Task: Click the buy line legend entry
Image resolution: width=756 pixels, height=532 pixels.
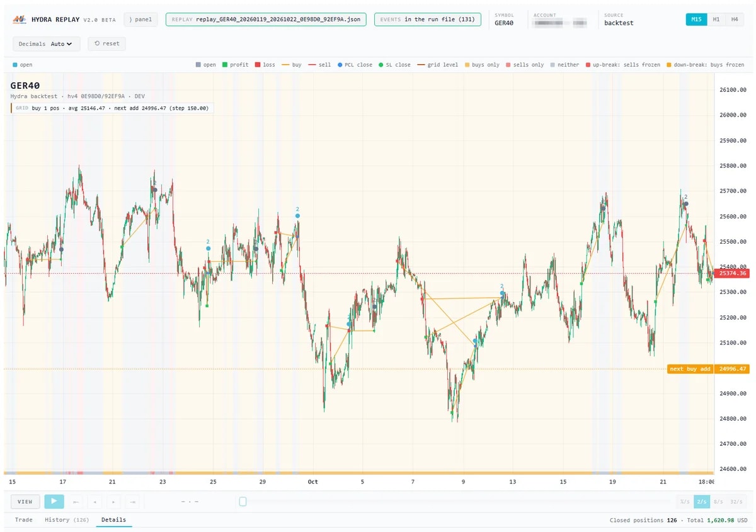Action: coord(292,65)
